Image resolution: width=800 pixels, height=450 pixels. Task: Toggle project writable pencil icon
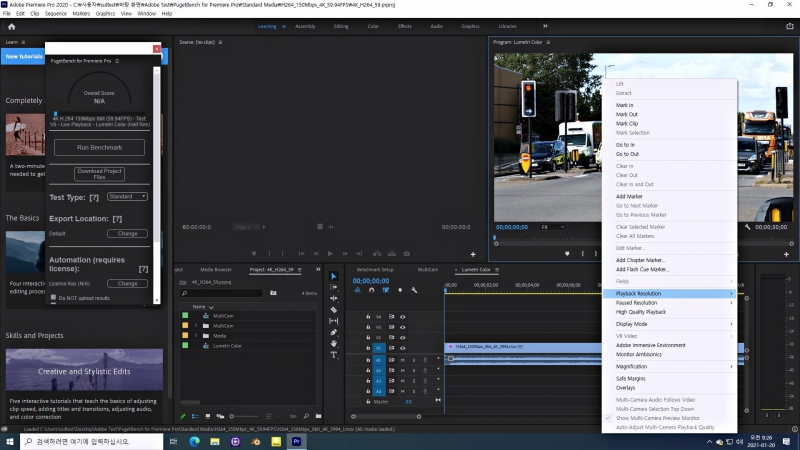coord(183,416)
